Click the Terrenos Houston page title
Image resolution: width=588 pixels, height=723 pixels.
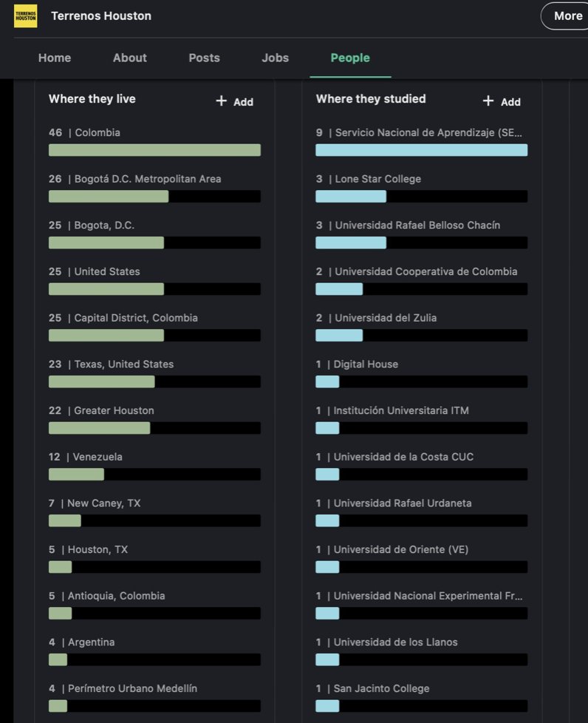click(101, 16)
